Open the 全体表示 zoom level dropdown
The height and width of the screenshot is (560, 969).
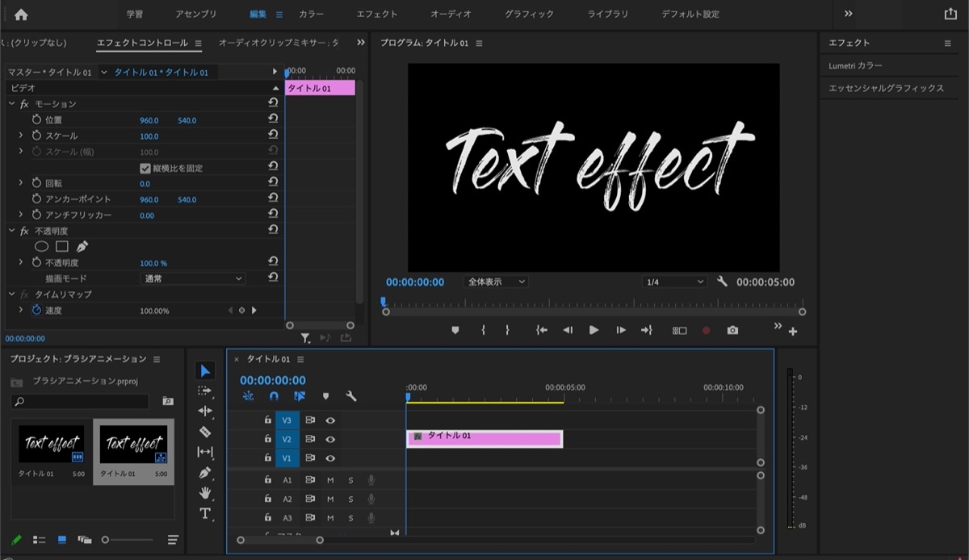[x=497, y=282]
